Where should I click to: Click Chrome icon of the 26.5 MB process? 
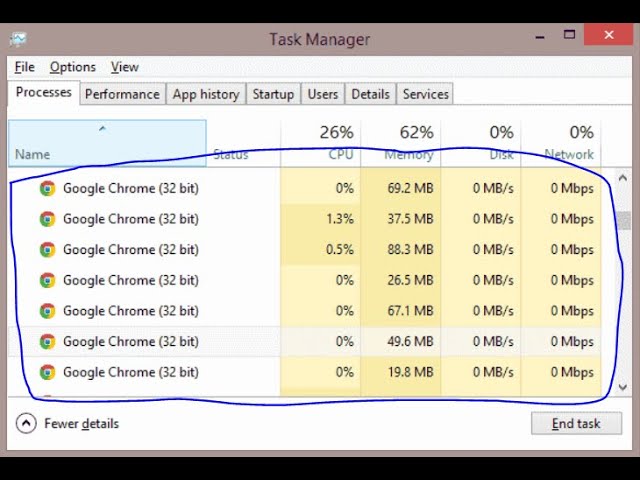(47, 280)
